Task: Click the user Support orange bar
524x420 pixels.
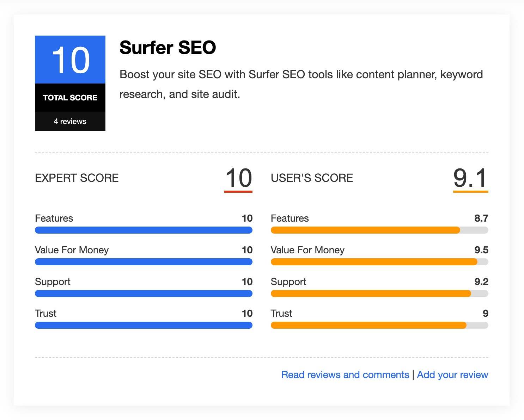Action: coord(371,294)
